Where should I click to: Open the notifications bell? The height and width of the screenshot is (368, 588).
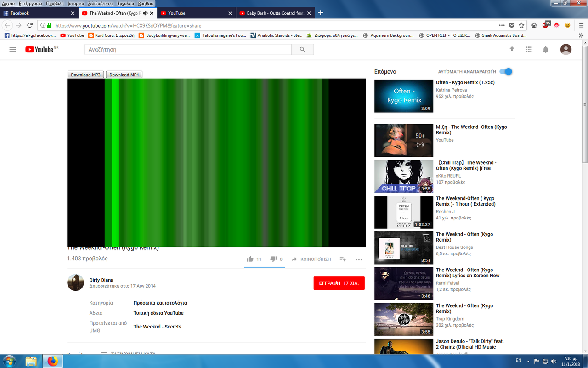click(x=546, y=49)
